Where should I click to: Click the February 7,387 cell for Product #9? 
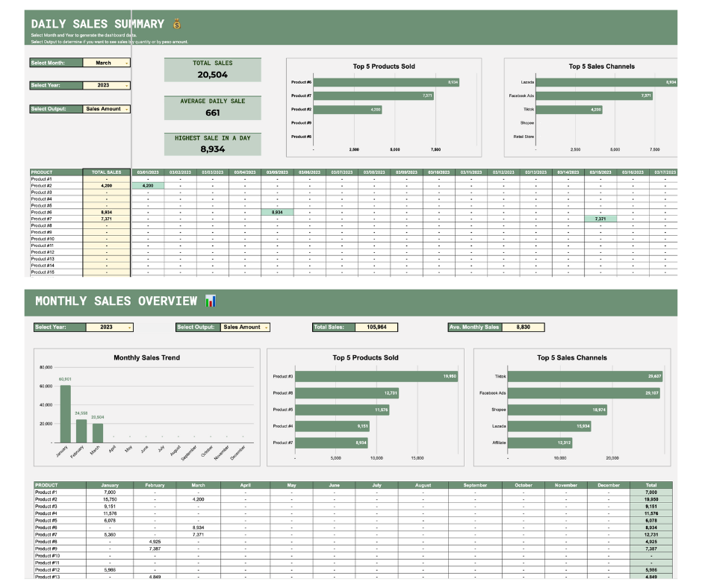tap(155, 548)
